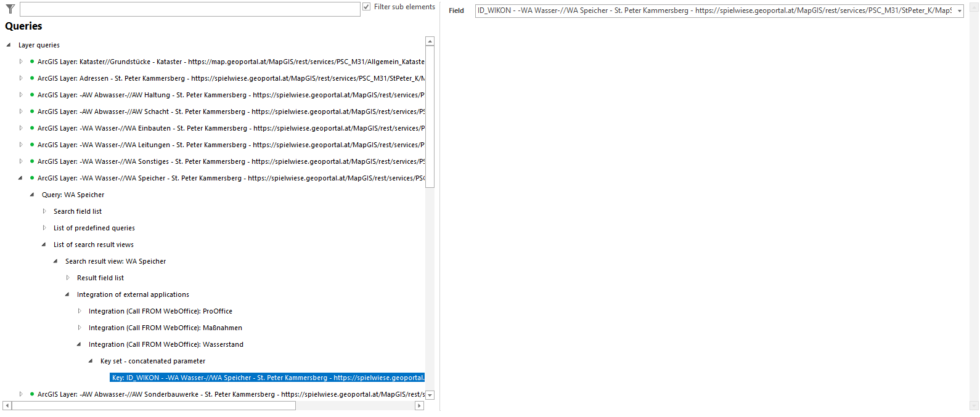Select the Result field list item
Viewport: 980px width, 417px height.
(100, 278)
